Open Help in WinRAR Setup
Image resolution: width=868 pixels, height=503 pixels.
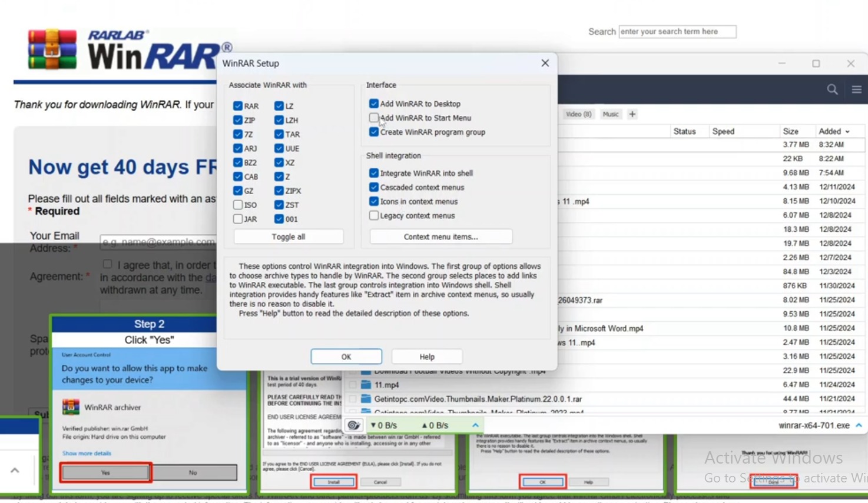point(427,357)
